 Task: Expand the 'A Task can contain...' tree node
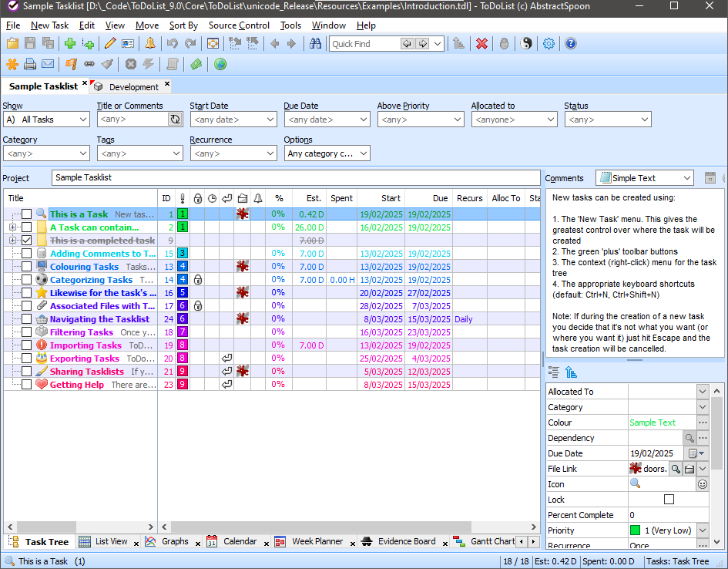[x=12, y=227]
